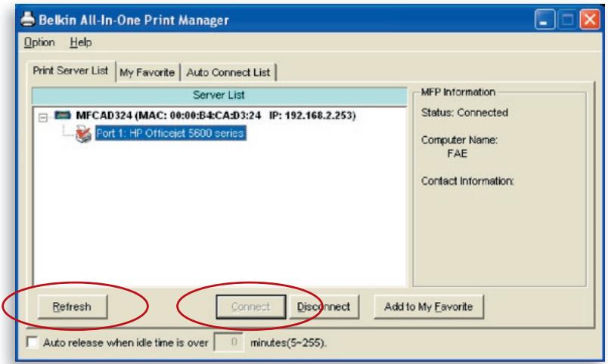The image size is (608, 364).
Task: Open the Option menu
Action: (x=39, y=42)
